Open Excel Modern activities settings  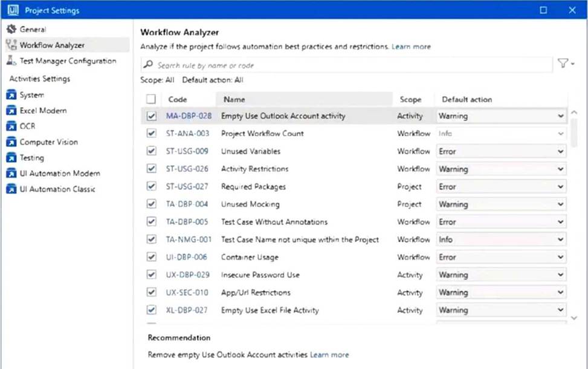tap(43, 111)
